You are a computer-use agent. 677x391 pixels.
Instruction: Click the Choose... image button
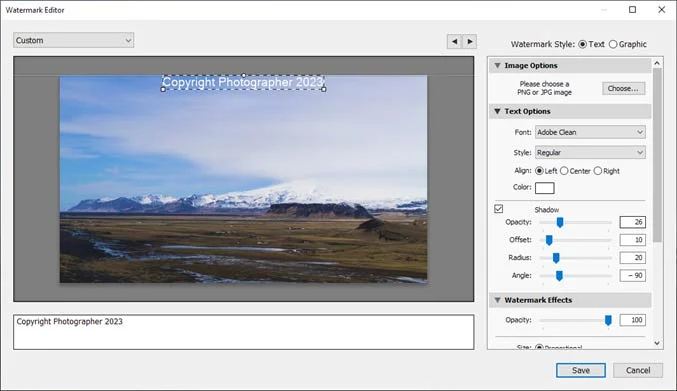click(x=623, y=88)
